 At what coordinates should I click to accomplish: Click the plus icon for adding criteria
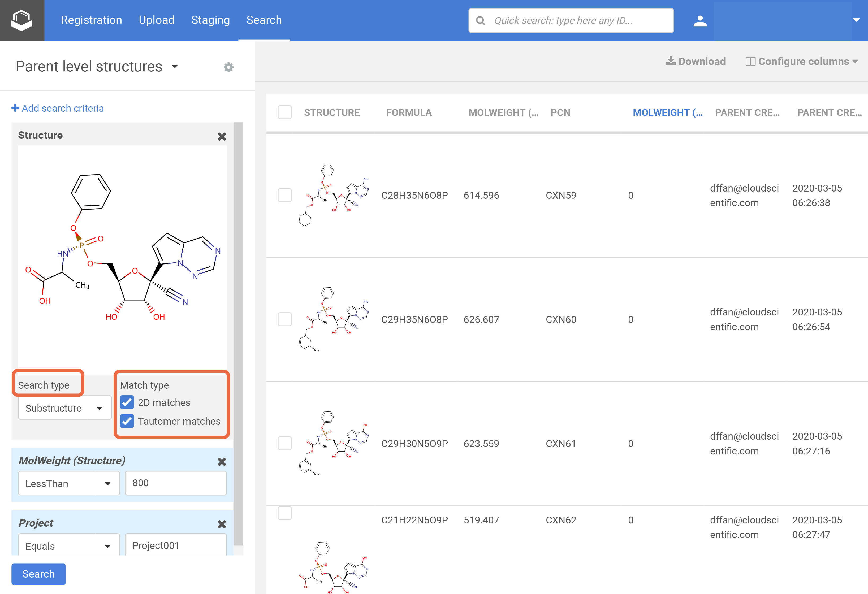point(15,108)
